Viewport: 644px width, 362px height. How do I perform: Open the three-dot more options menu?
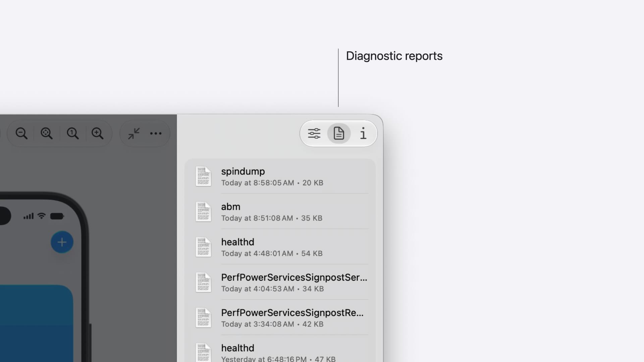pos(156,133)
